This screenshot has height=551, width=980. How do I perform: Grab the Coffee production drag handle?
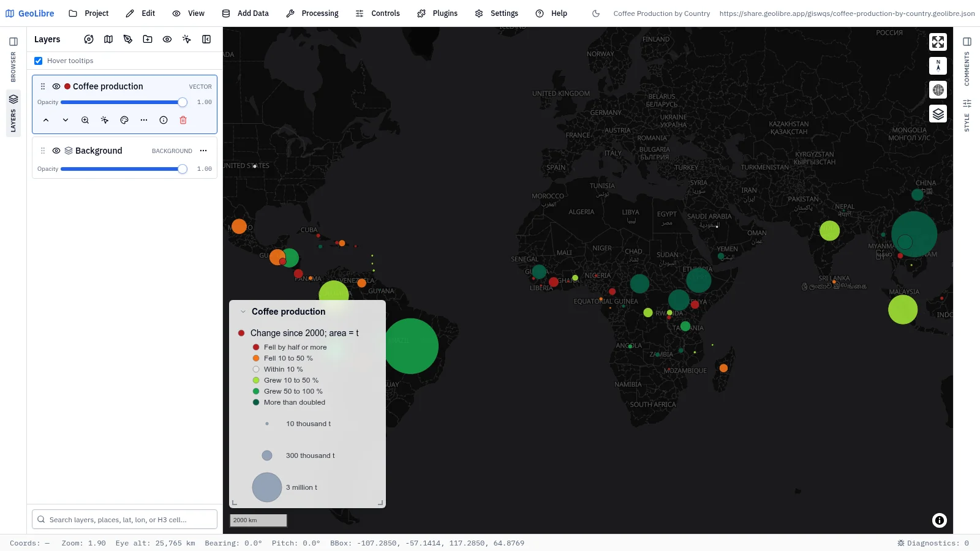tap(43, 86)
